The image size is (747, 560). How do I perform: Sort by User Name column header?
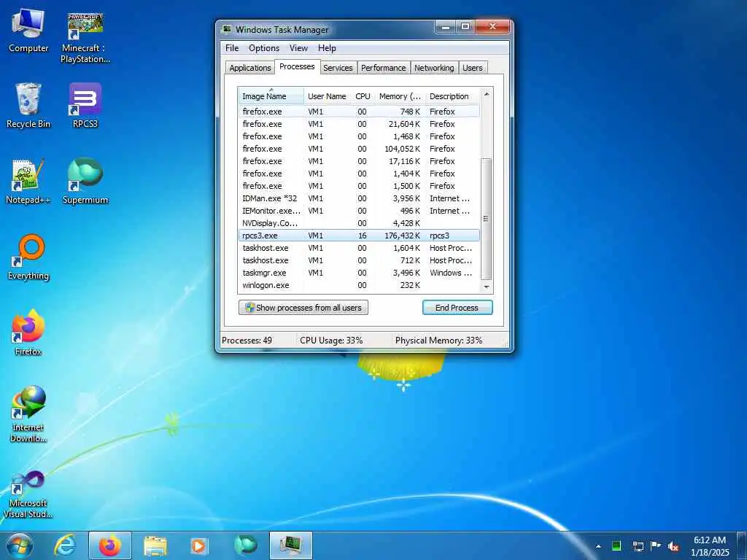coord(327,96)
